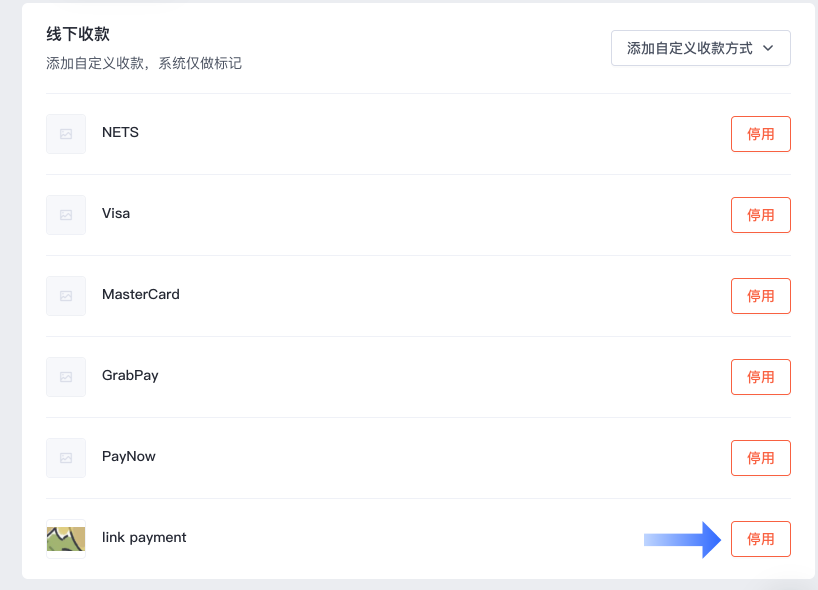This screenshot has height=590, width=818.
Task: Click the NETS placeholder image icon
Action: pyautogui.click(x=66, y=134)
